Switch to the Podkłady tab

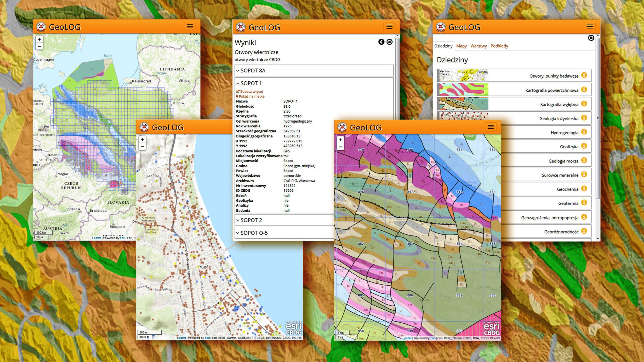click(x=499, y=46)
